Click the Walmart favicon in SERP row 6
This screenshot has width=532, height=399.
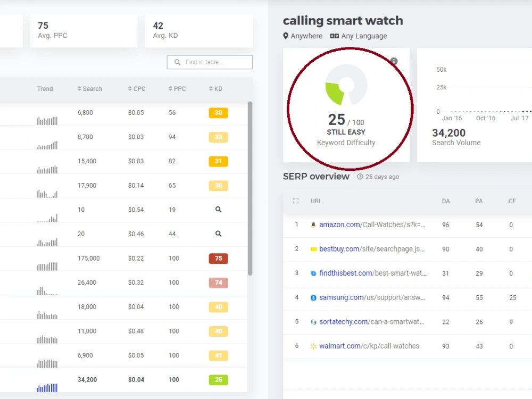[x=313, y=346]
